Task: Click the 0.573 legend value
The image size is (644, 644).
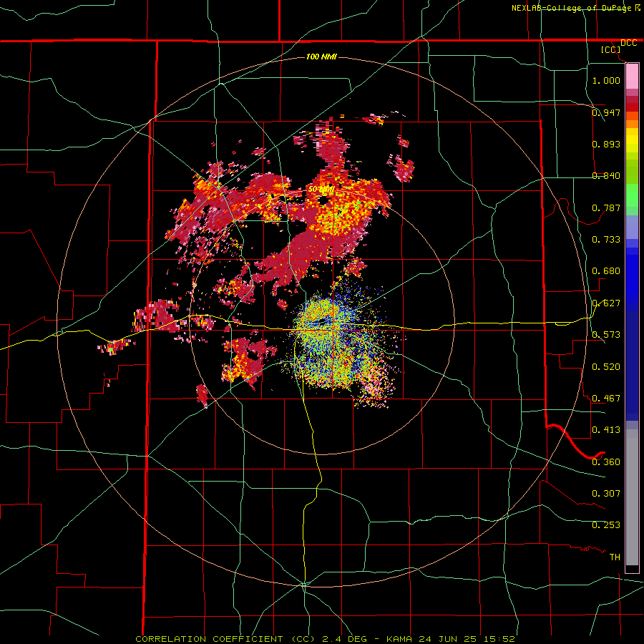Action: point(606,334)
